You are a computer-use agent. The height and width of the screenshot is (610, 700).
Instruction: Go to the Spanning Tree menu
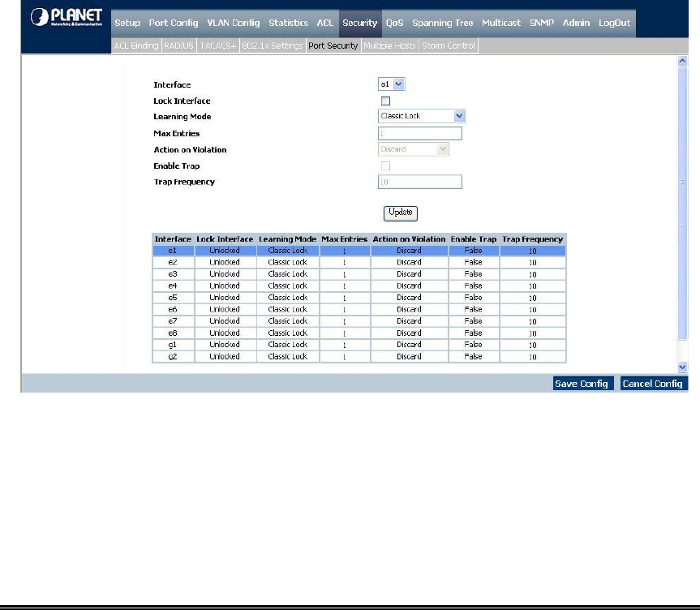pos(442,23)
